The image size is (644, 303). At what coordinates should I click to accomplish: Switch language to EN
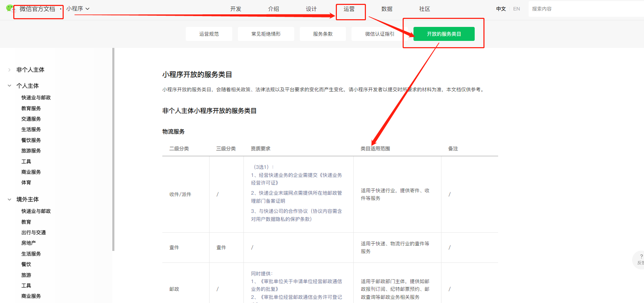pyautogui.click(x=517, y=9)
